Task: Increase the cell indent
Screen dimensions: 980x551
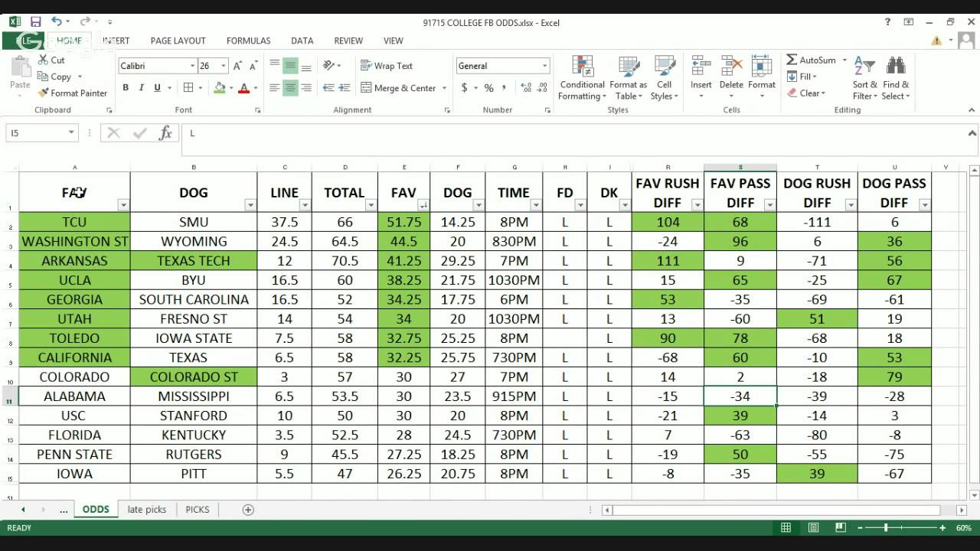Action: coord(346,88)
